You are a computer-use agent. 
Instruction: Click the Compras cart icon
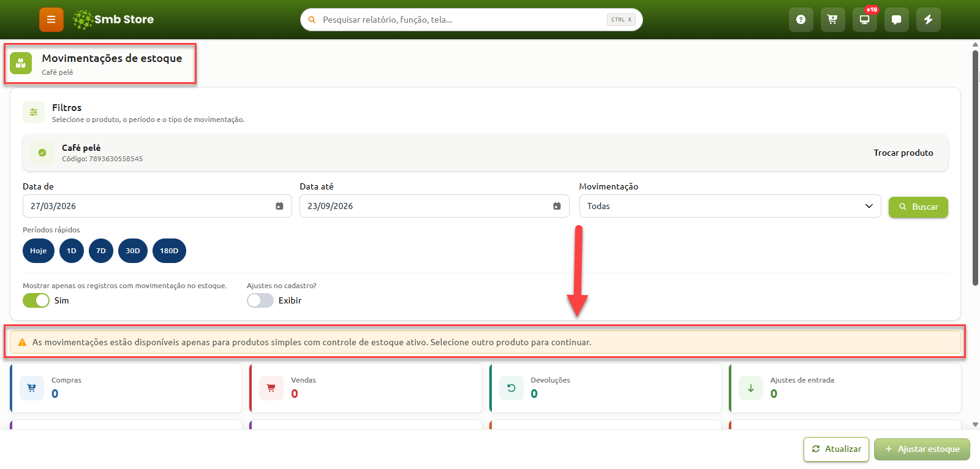click(x=32, y=388)
